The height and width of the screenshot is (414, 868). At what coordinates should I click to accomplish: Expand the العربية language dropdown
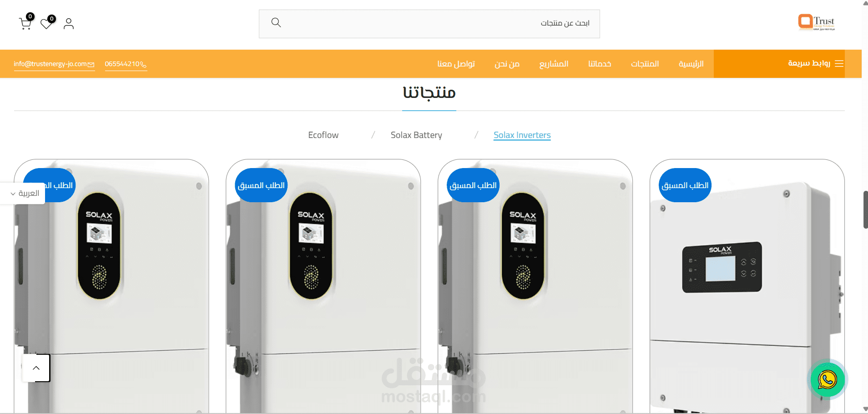pos(25,194)
